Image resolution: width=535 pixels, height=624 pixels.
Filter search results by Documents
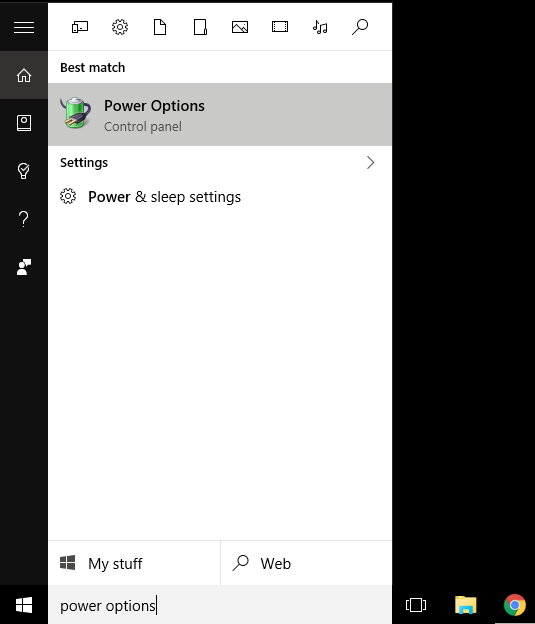[x=160, y=27]
